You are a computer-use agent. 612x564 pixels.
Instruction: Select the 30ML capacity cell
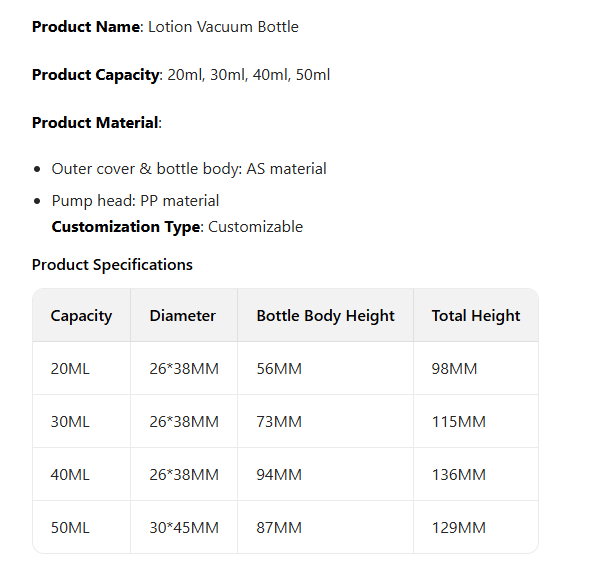70,422
